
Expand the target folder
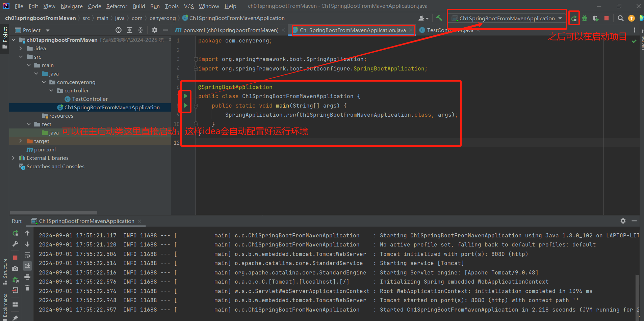coord(21,141)
